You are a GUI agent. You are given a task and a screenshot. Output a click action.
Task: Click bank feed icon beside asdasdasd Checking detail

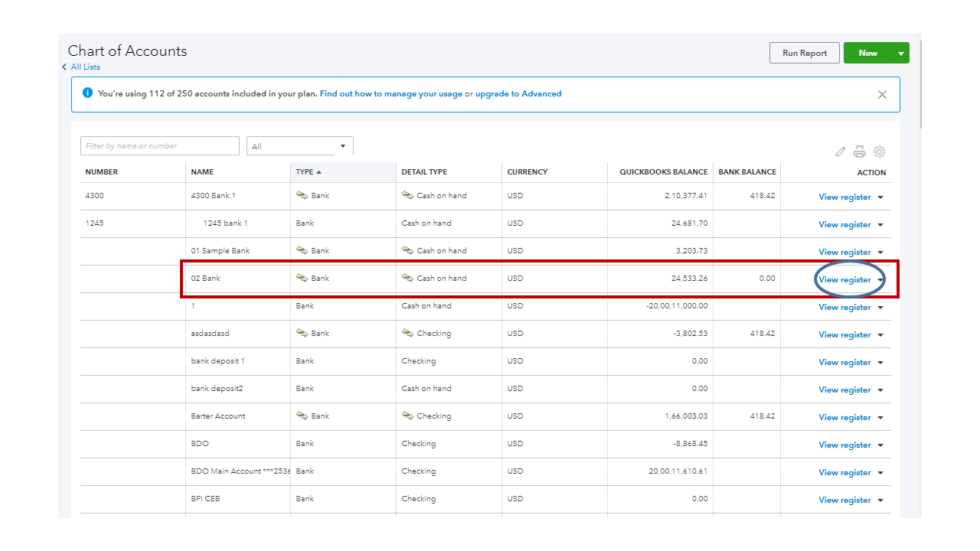(407, 333)
